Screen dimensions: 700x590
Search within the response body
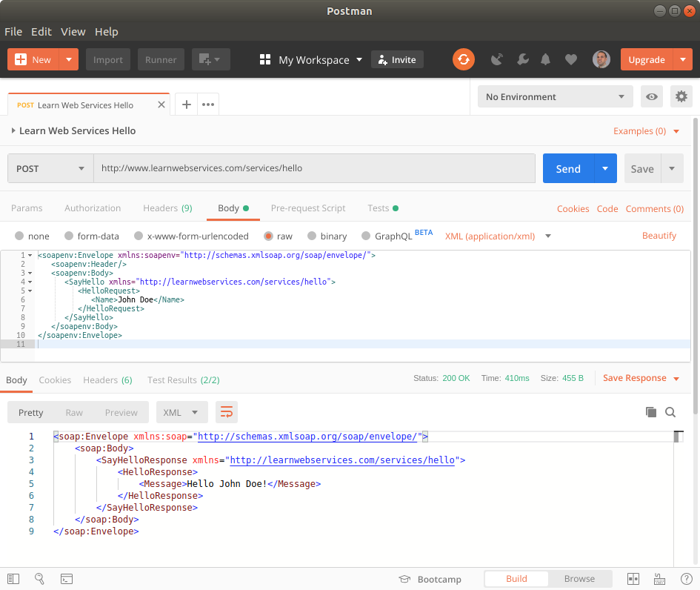pos(670,412)
